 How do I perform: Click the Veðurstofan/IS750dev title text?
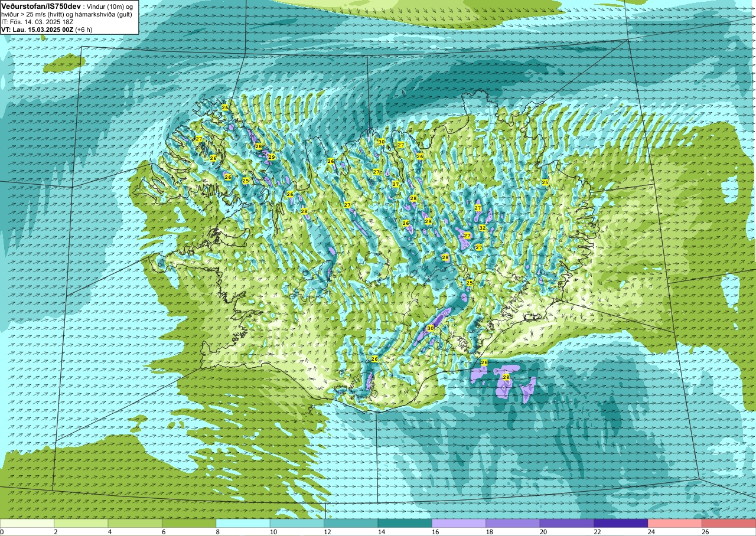pos(41,6)
